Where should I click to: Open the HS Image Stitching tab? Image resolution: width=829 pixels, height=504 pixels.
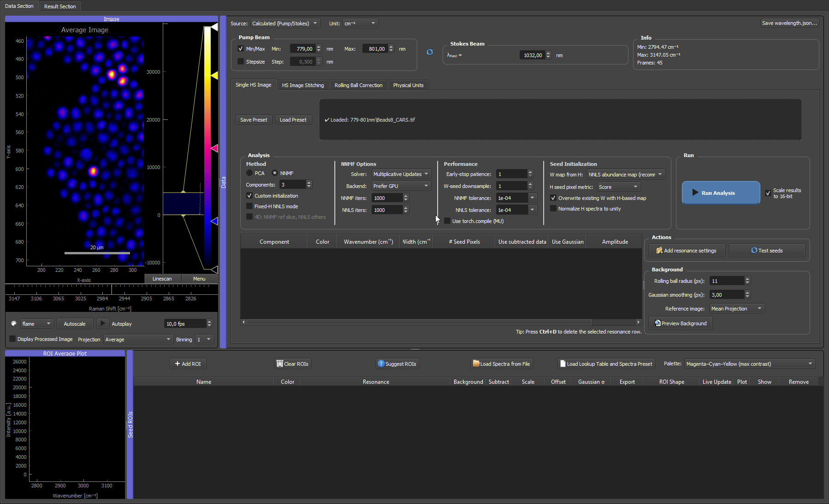[303, 85]
